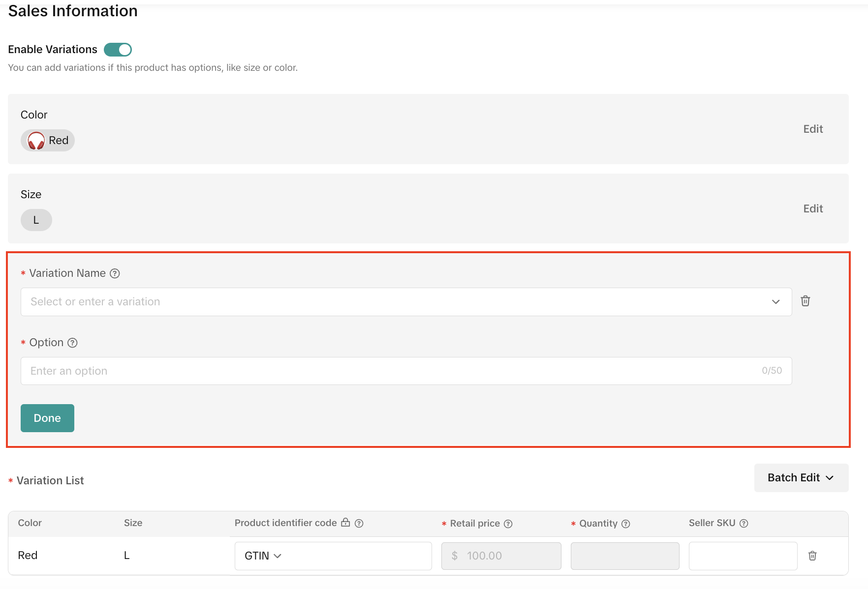The height and width of the screenshot is (589, 868).
Task: Click the red headphones color thumbnail
Action: coord(36,141)
